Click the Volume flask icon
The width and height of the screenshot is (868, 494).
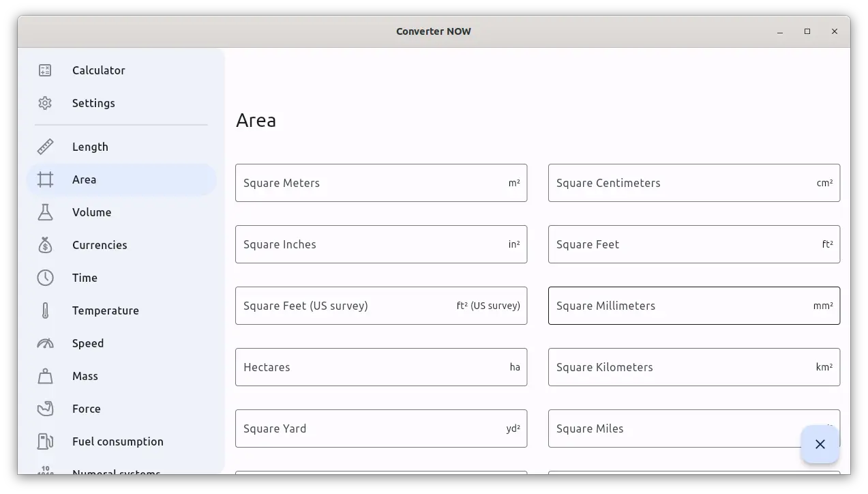[45, 212]
